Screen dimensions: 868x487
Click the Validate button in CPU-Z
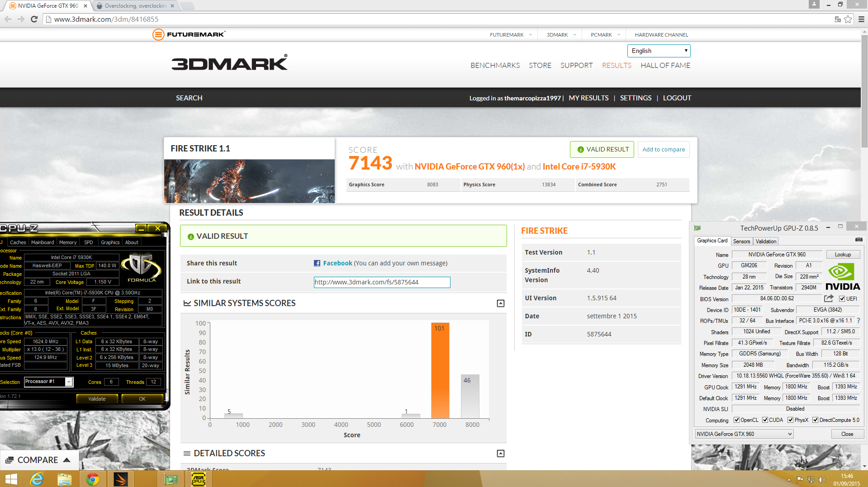click(97, 399)
